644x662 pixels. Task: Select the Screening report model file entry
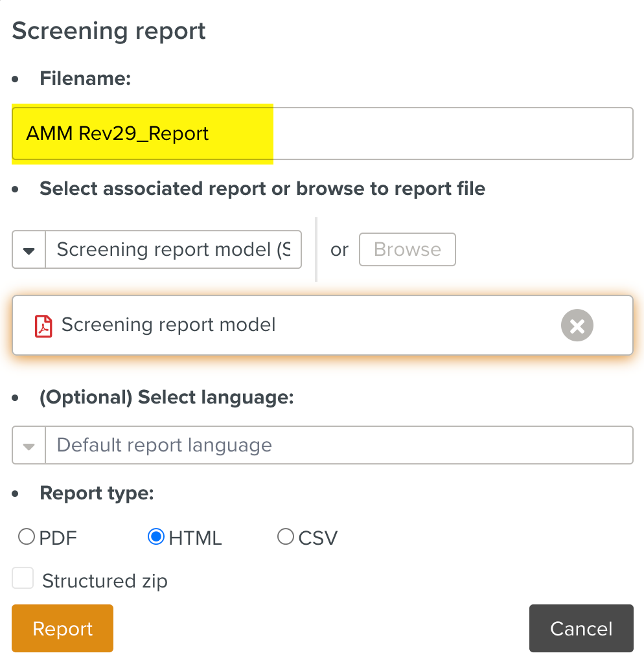coord(168,325)
